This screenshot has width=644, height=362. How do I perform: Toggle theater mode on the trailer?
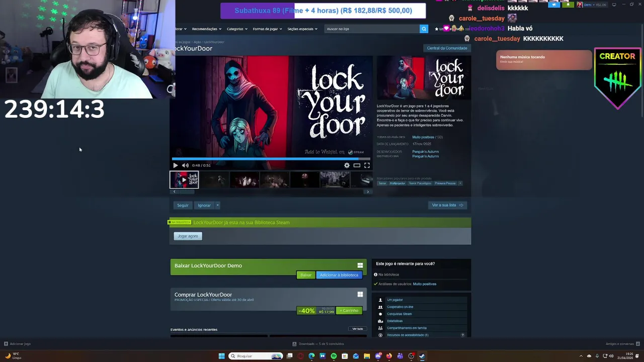click(357, 165)
